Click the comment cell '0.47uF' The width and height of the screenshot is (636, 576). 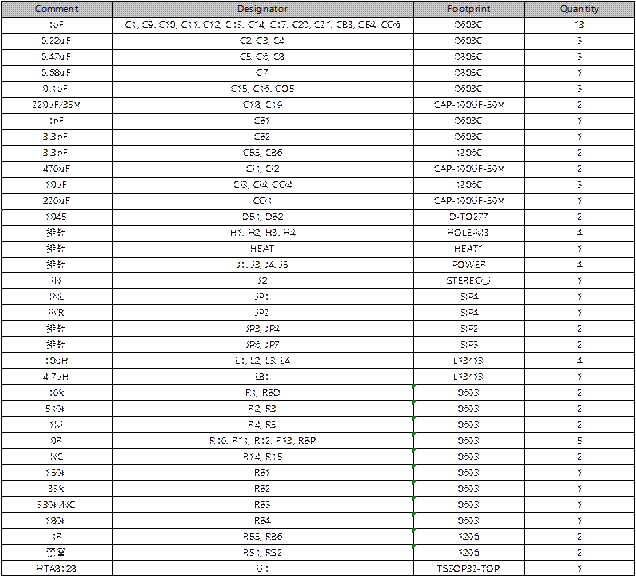[57, 57]
